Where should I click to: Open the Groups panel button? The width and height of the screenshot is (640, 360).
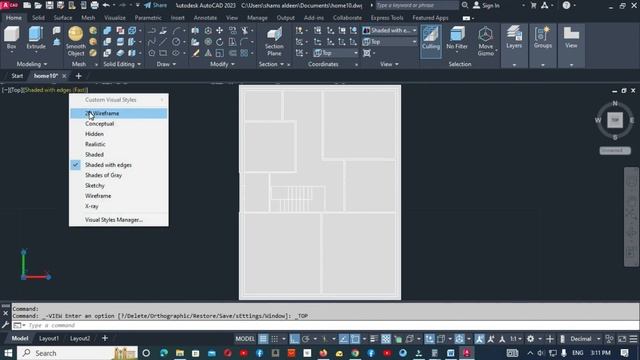(542, 38)
